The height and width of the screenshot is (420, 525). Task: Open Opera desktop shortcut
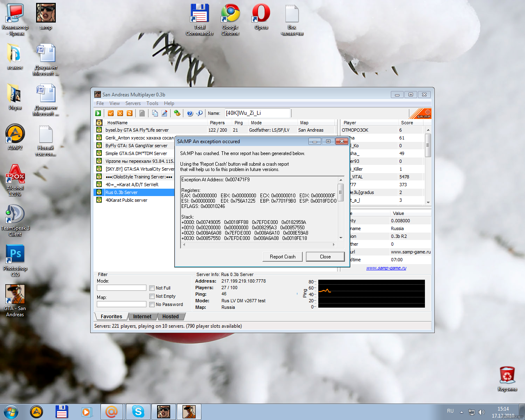click(261, 17)
